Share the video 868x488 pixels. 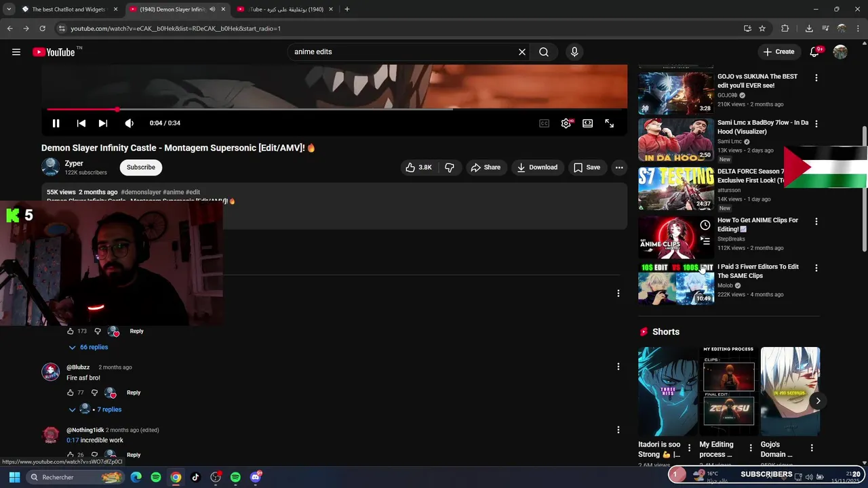pos(486,167)
